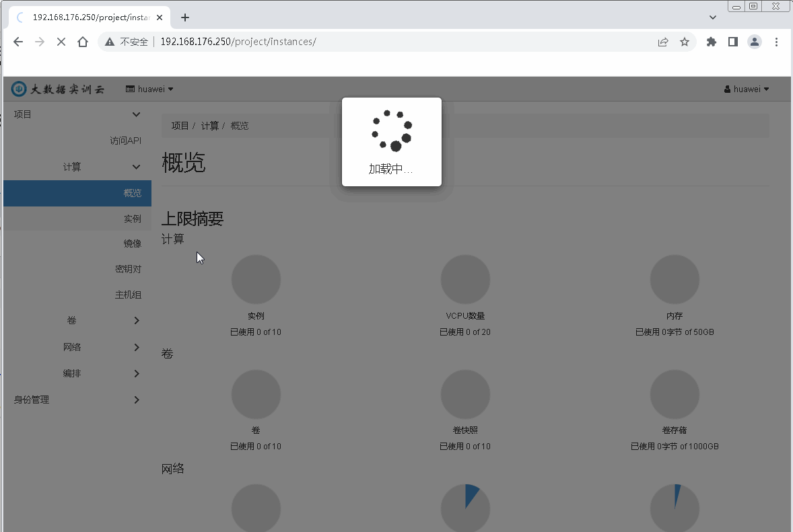Expand the 卷 sidebar section
Screen dimensions: 793x532
pyautogui.click(x=72, y=321)
